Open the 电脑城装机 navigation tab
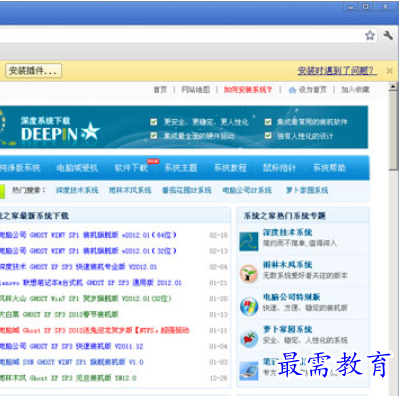The height and width of the screenshot is (396, 399). pyautogui.click(x=77, y=168)
